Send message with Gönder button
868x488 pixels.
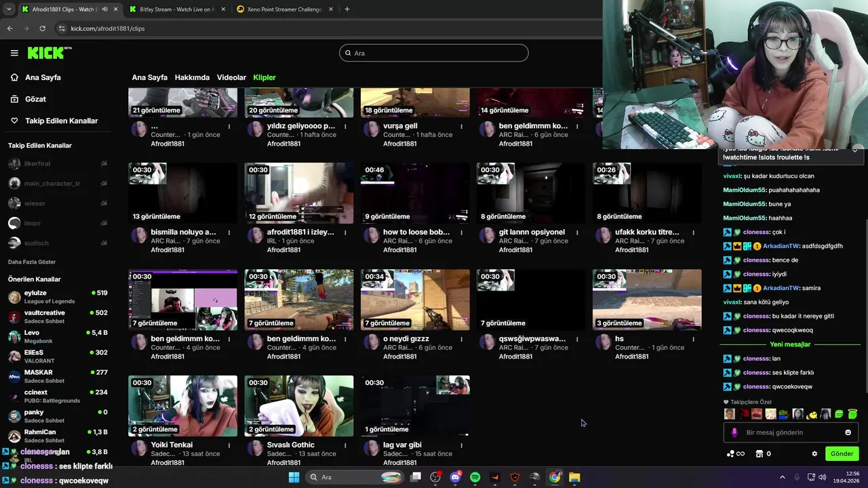[842, 454]
